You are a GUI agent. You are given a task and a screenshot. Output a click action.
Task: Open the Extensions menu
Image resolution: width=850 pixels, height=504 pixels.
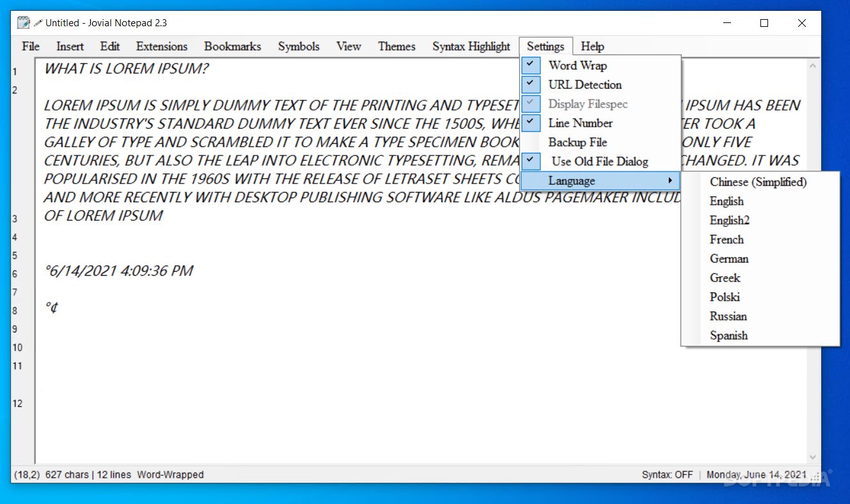162,46
